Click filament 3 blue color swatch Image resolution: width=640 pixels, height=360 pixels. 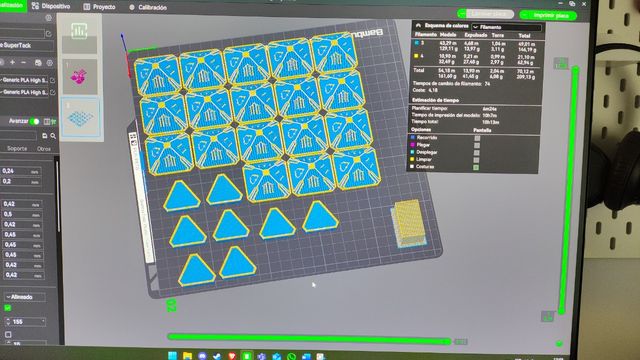click(x=417, y=42)
